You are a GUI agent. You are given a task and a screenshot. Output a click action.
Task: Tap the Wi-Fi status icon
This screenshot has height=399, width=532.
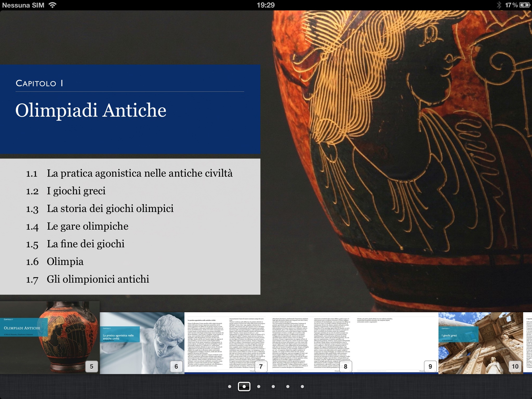53,5
